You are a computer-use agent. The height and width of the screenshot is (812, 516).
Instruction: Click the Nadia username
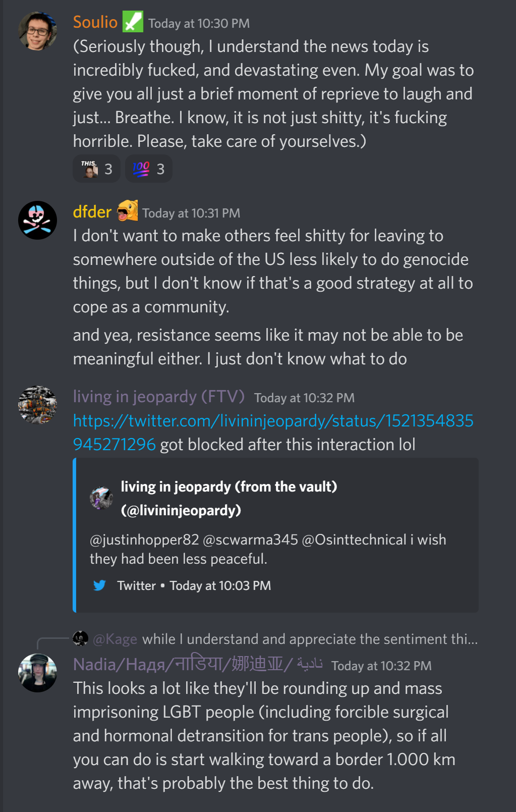pos(198,664)
